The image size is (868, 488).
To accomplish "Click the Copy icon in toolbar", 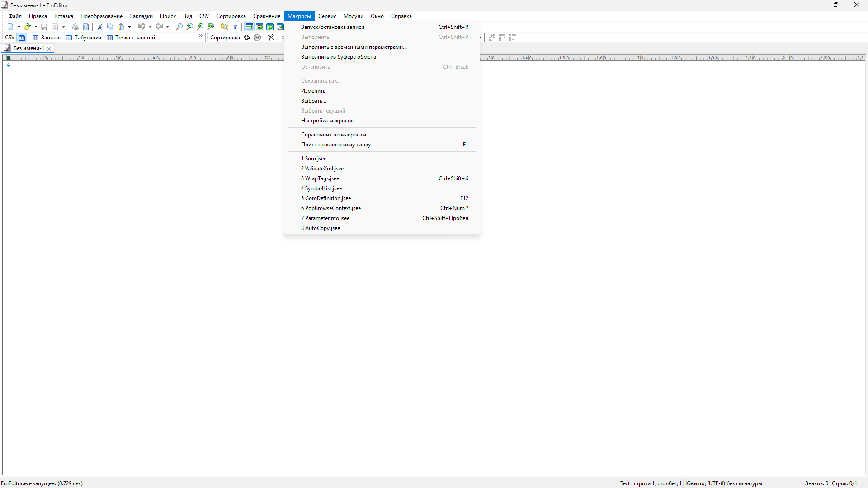I will pos(110,27).
